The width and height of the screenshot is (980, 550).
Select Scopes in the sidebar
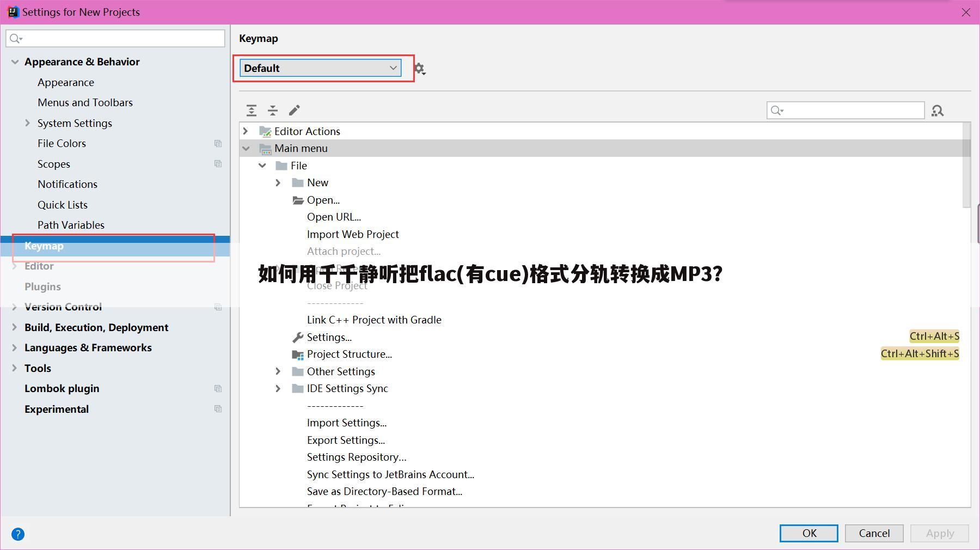pyautogui.click(x=54, y=164)
